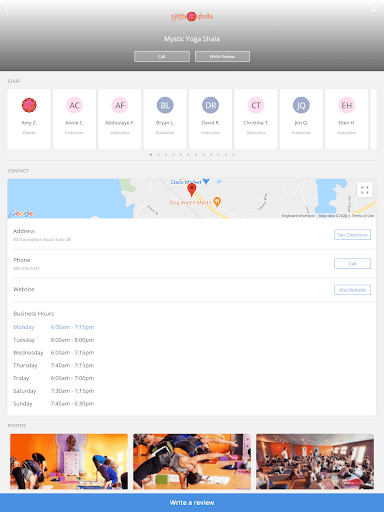Select the last staff carousel page dot
This screenshot has height=512, width=384.
[x=233, y=155]
